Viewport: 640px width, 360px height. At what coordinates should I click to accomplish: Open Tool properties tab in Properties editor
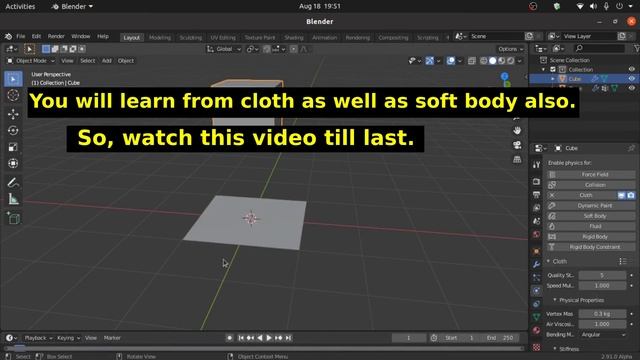click(536, 164)
